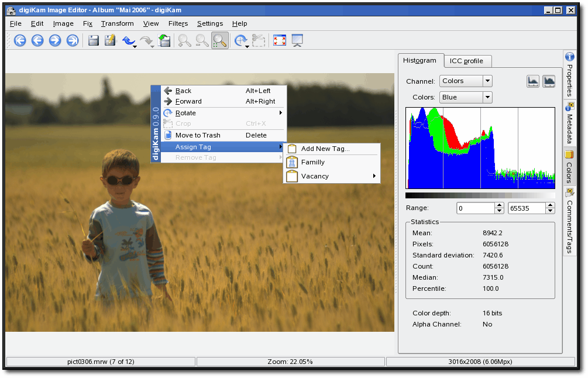Image resolution: width=588 pixels, height=378 pixels.
Task: Open the Settings menu
Action: pos(210,23)
